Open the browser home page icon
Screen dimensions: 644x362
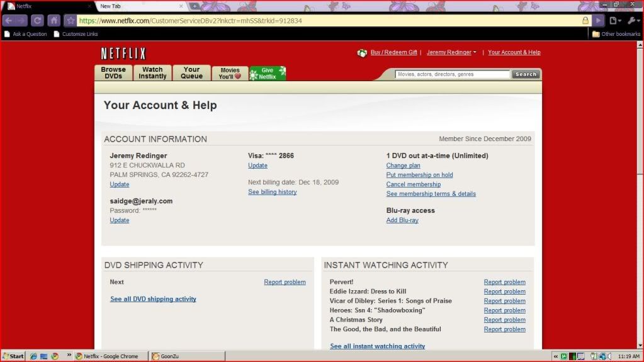click(x=54, y=21)
